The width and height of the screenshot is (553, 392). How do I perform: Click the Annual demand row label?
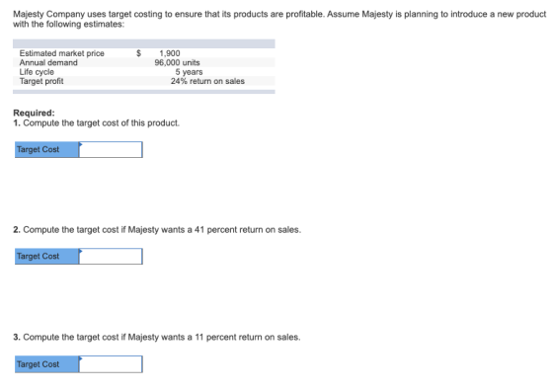coord(48,62)
